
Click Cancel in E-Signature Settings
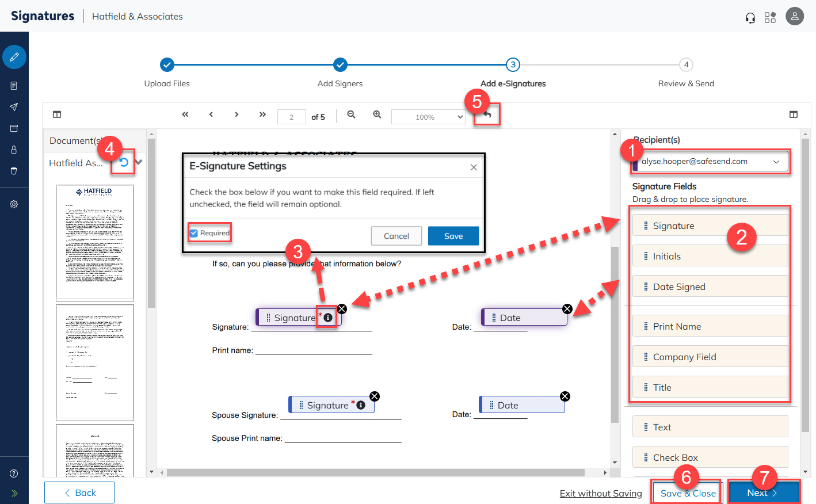pos(396,236)
